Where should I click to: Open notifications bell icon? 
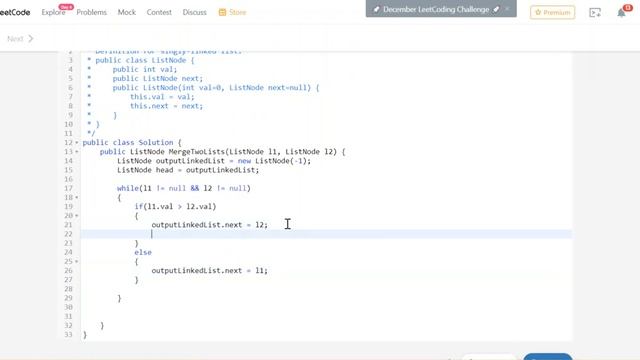[621, 13]
